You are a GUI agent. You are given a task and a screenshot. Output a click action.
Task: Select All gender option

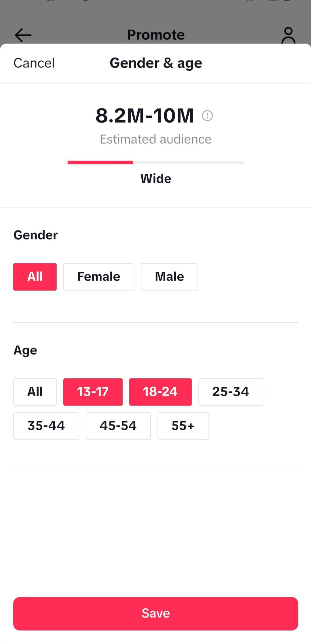35,277
